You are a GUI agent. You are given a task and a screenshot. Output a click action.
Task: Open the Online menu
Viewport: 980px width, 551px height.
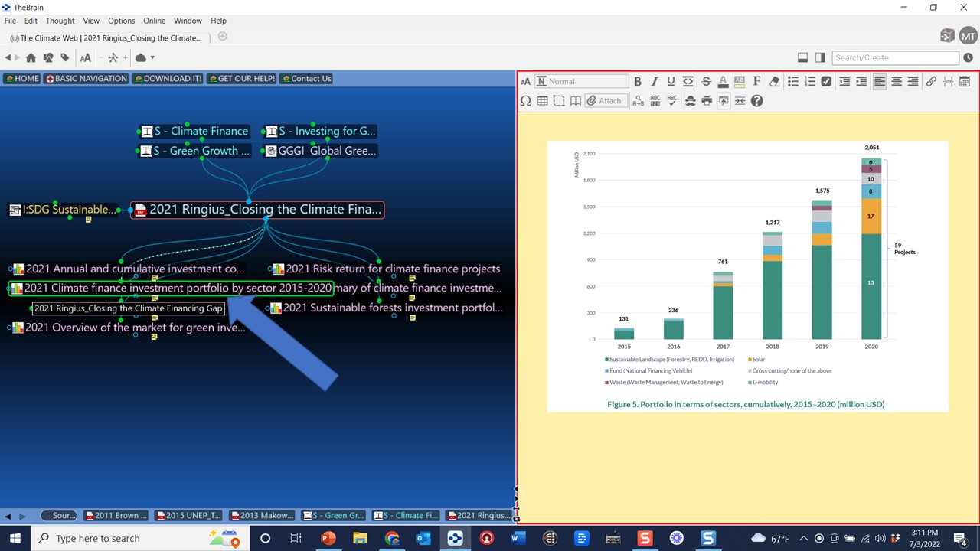(154, 21)
